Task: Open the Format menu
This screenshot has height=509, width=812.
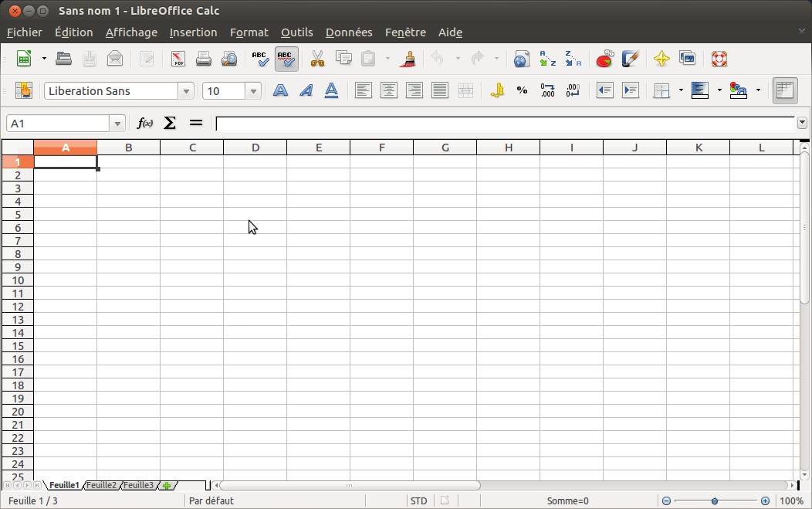Action: tap(249, 32)
